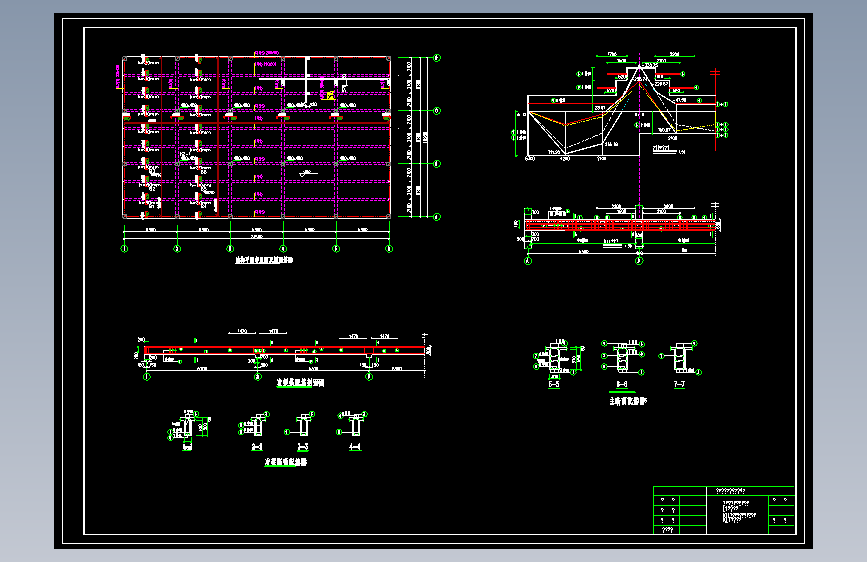867x562 pixels.
Task: Select the 7-7 beam cross-section detail
Action: 680,358
